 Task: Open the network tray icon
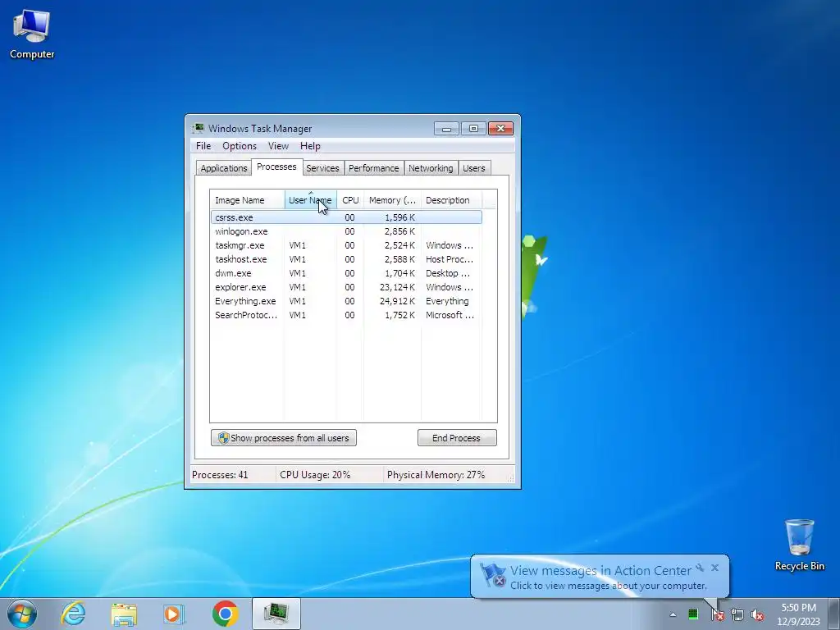(737, 614)
